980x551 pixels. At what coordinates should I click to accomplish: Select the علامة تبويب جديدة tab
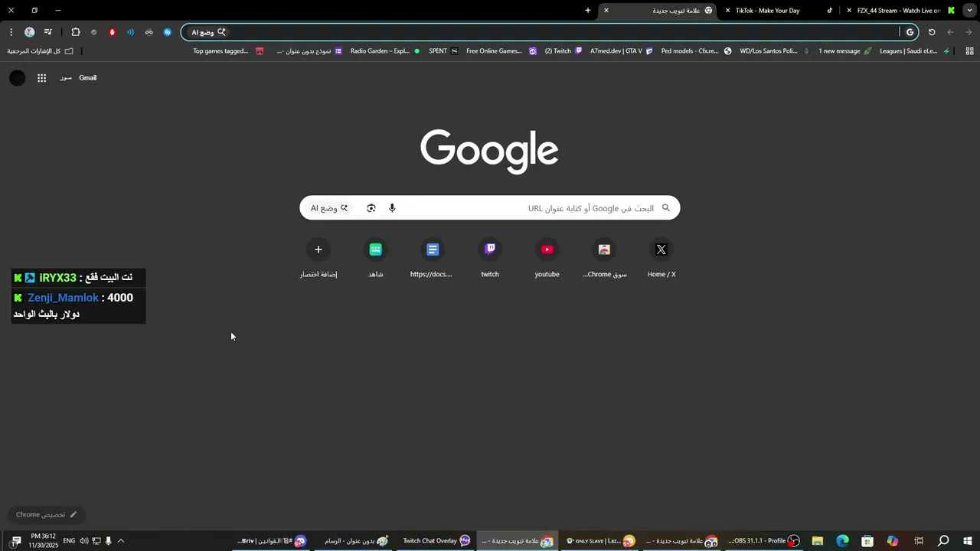pyautogui.click(x=658, y=11)
